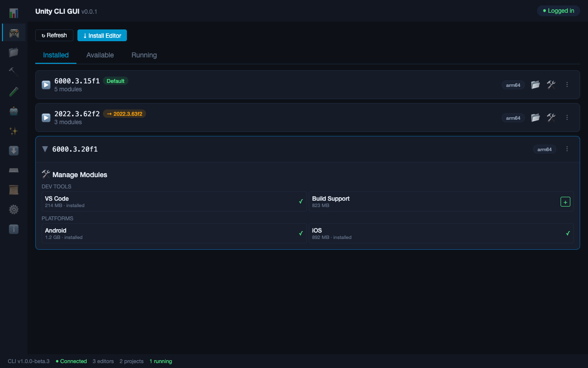Collapse the 6000.3.20f1 editor panel

(x=45, y=149)
